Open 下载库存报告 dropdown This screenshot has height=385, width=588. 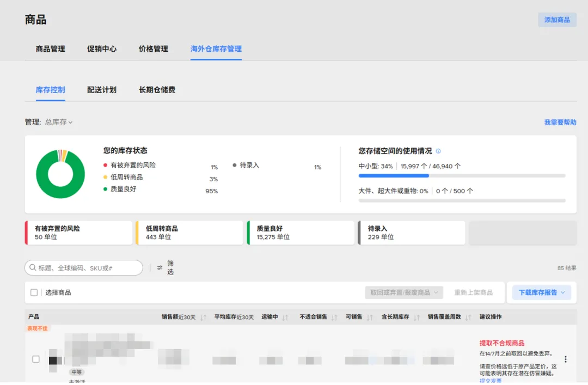542,292
